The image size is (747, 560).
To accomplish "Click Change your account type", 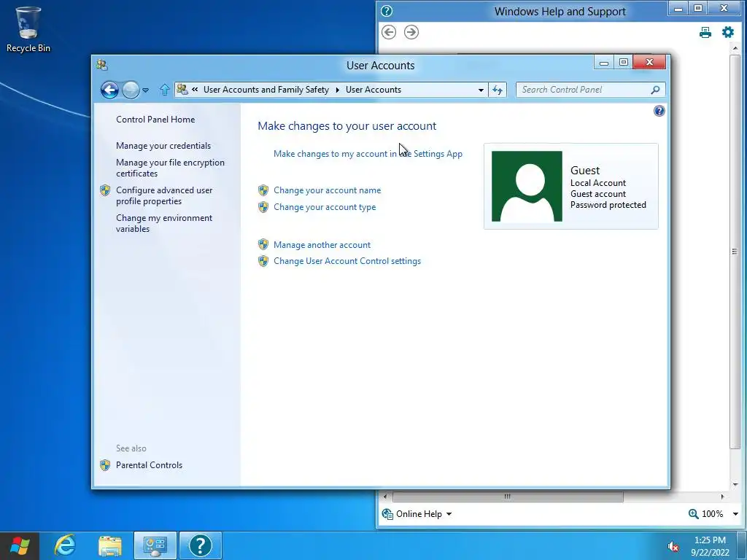I will (x=325, y=206).
